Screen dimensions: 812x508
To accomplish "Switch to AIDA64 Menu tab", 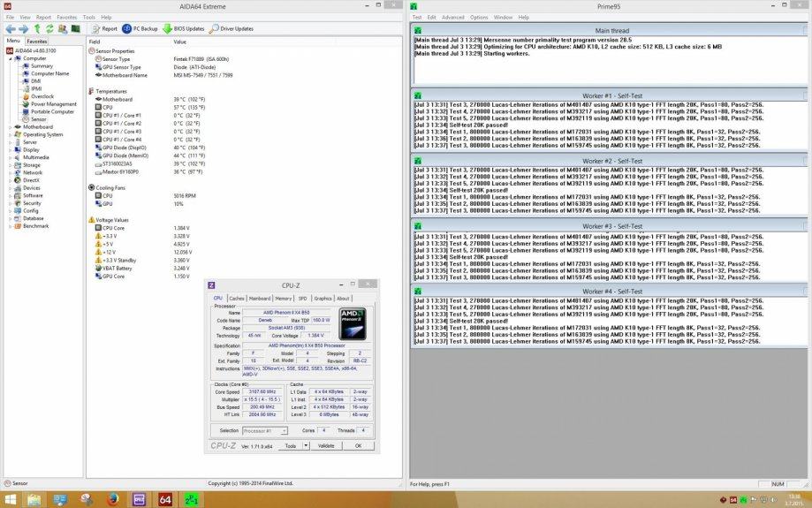I will click(13, 41).
